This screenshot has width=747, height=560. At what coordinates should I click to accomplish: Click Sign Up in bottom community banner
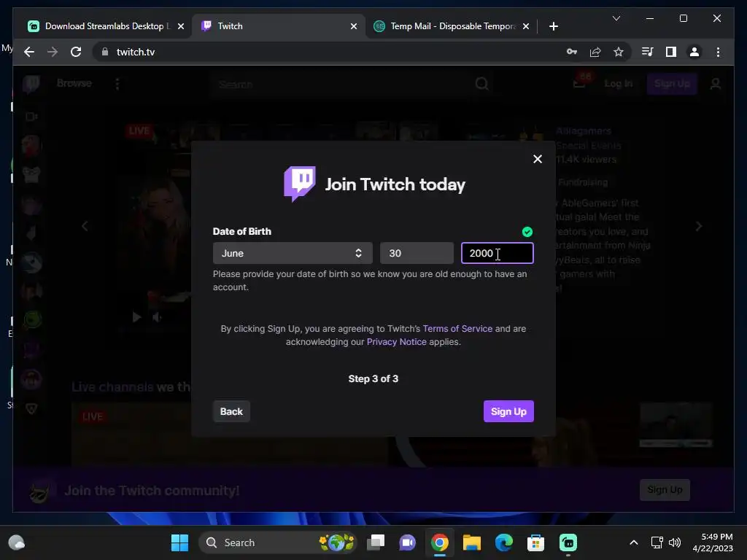[665, 489]
